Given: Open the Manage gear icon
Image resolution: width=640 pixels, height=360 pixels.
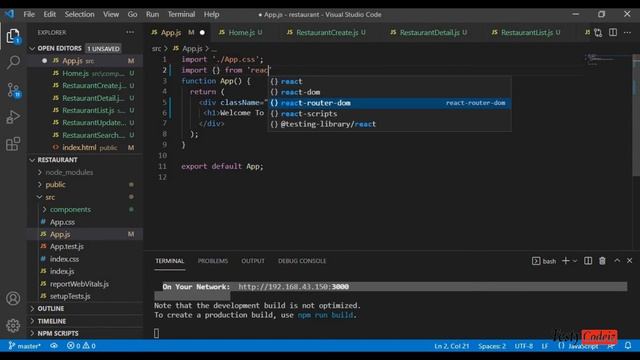Looking at the screenshot, I should pyautogui.click(x=13, y=325).
